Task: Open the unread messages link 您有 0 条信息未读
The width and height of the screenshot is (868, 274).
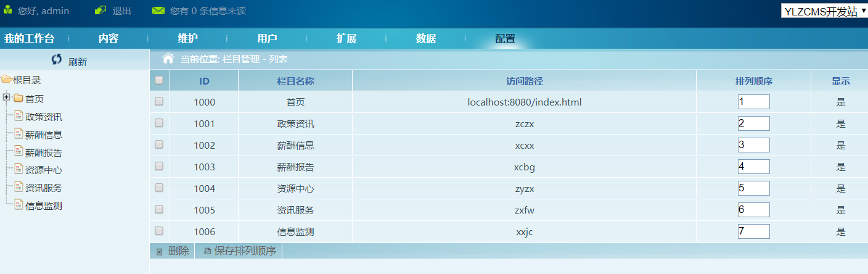Action: click(x=208, y=11)
